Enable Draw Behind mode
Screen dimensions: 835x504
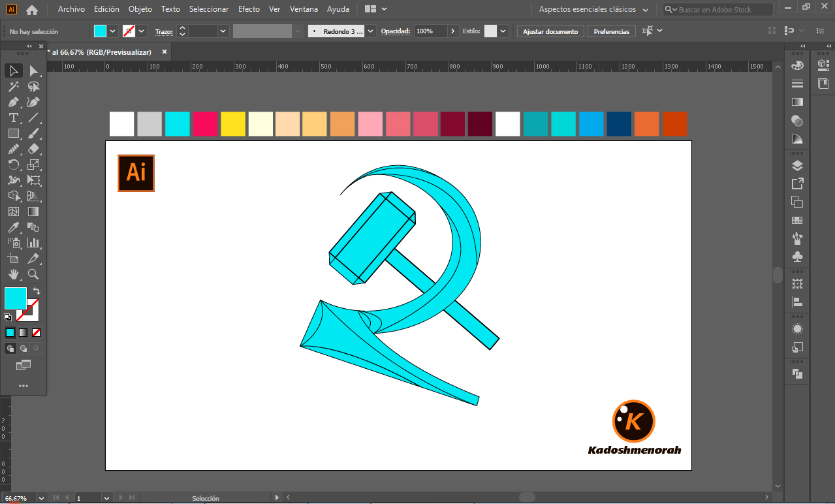pyautogui.click(x=23, y=349)
